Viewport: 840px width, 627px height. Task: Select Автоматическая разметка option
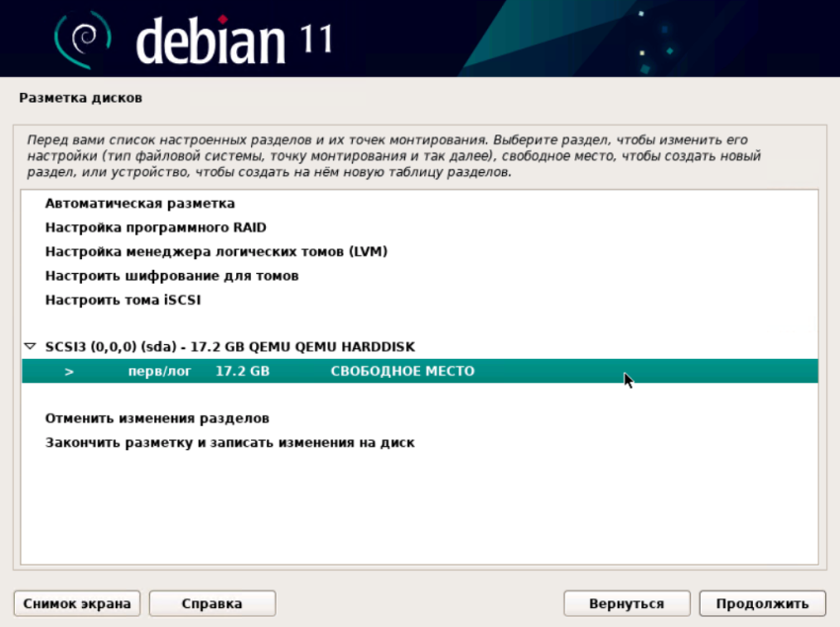(139, 204)
